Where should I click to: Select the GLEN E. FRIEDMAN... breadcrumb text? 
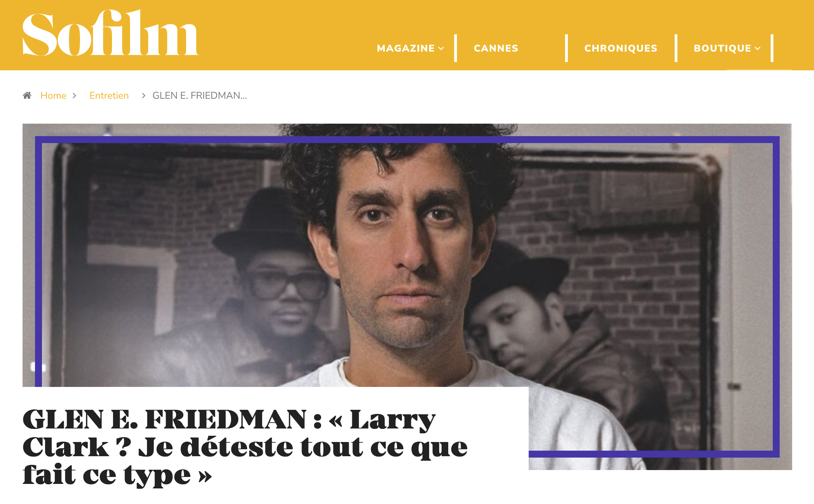(200, 96)
